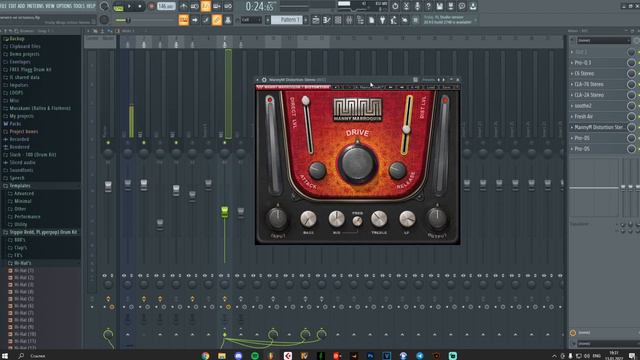This screenshot has width=640, height=360.
Task: Toggle the C6 Stereo slot enable knob
Action: pos(631,73)
